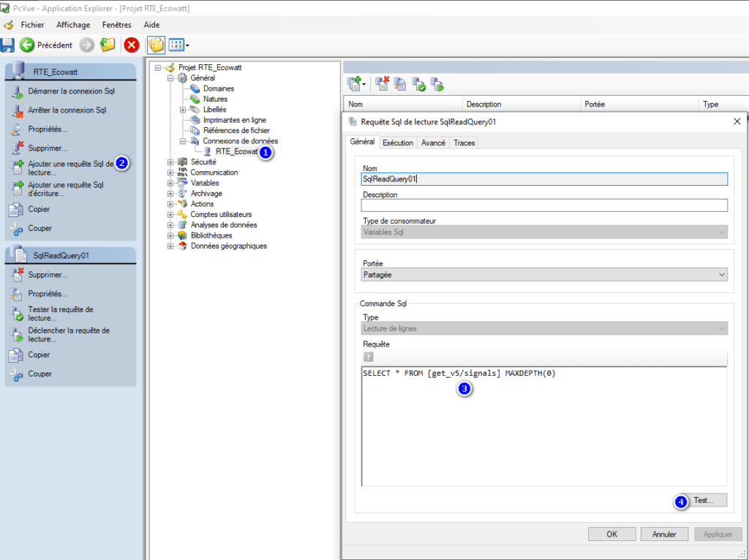
Task: Open the Fenêtres menu
Action: point(116,25)
